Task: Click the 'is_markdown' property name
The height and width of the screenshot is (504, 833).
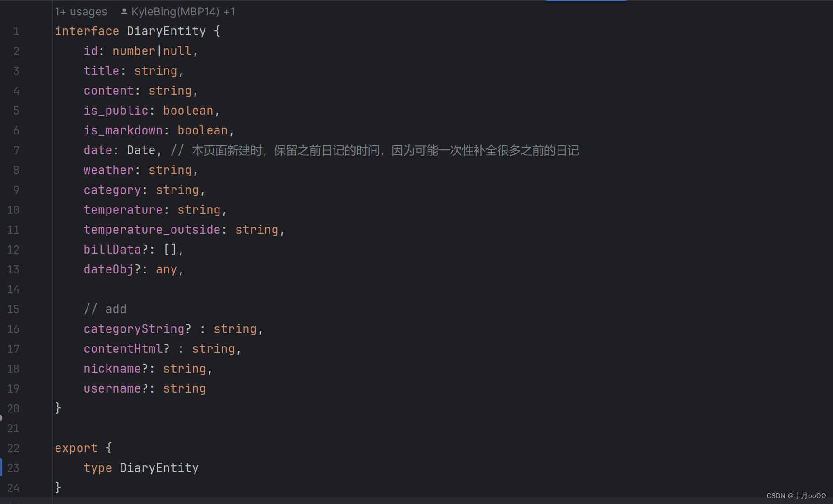Action: point(123,130)
